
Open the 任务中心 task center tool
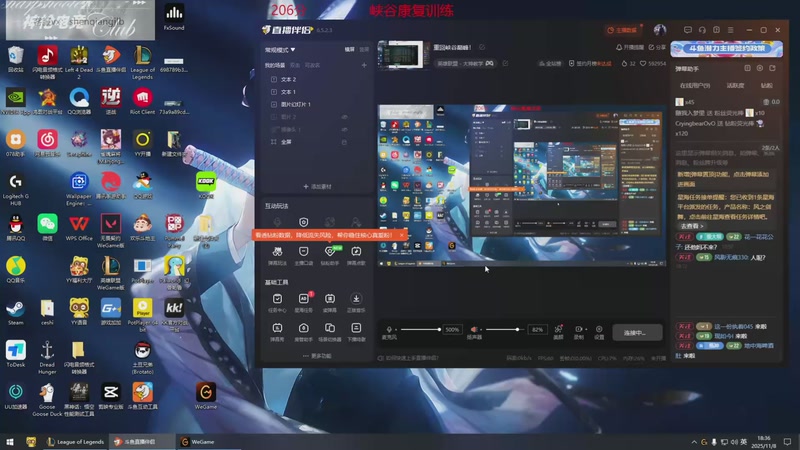coord(277,302)
